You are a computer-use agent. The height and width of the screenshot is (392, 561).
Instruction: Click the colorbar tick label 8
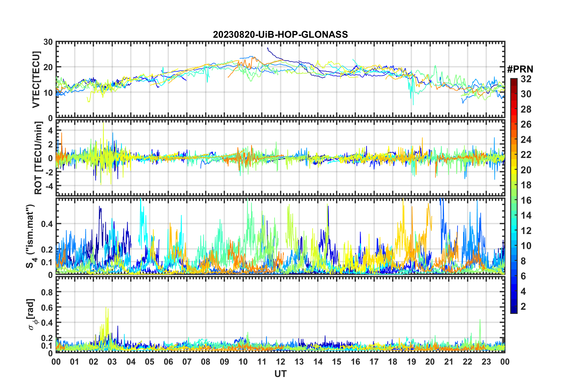pos(523,261)
